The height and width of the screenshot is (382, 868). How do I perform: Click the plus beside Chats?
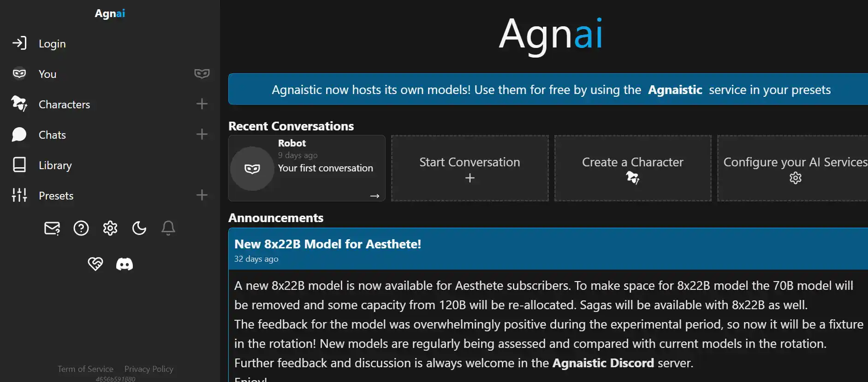pyautogui.click(x=202, y=134)
